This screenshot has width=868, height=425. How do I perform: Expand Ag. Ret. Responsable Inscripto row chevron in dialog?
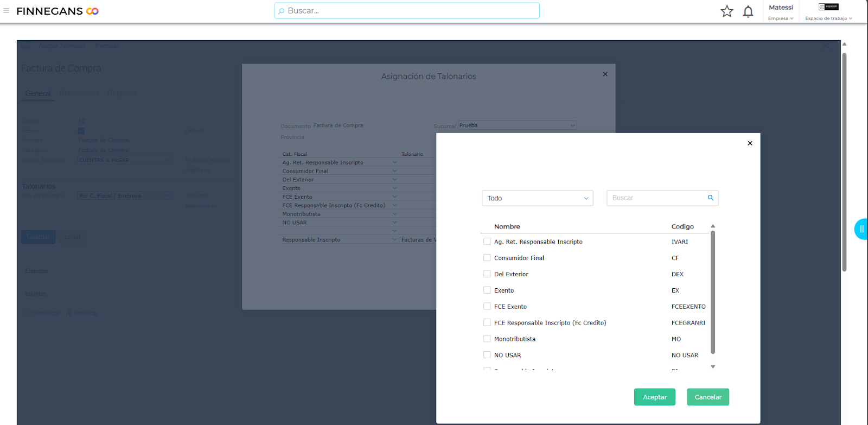click(x=394, y=162)
